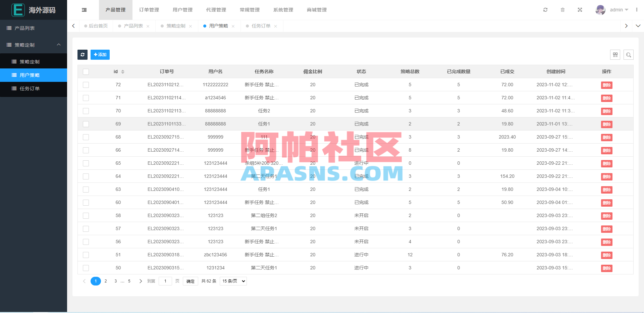Sort the table by the id column

(x=118, y=71)
